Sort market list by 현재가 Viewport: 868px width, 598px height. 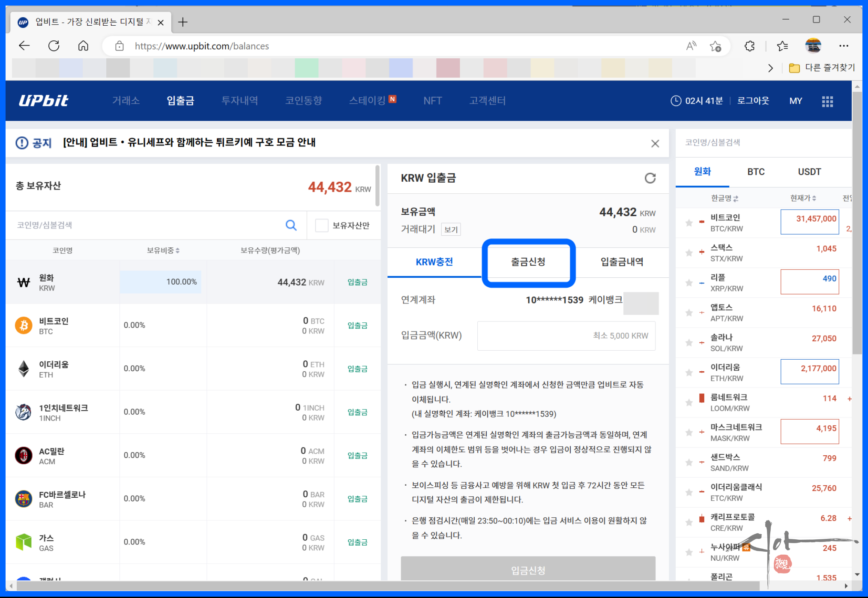click(x=803, y=198)
